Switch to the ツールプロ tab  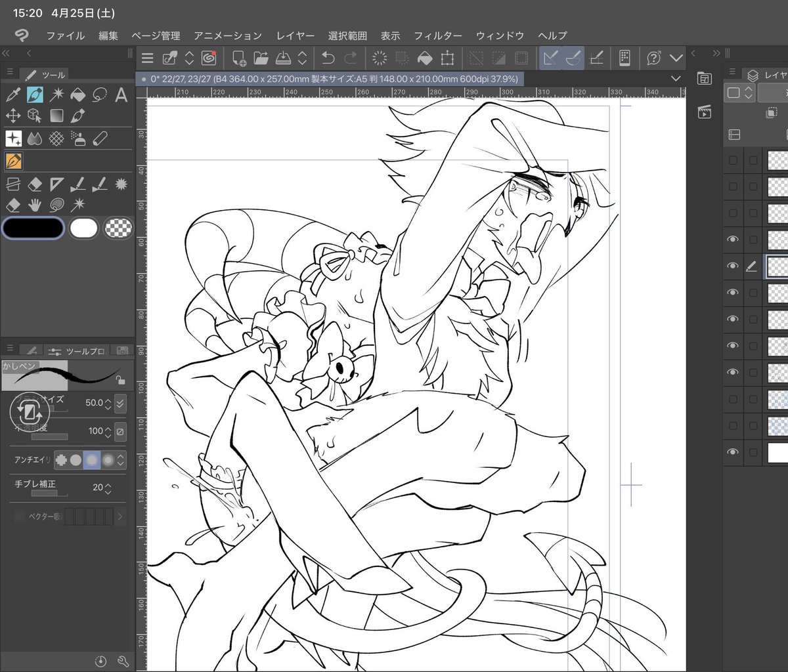tap(76, 351)
